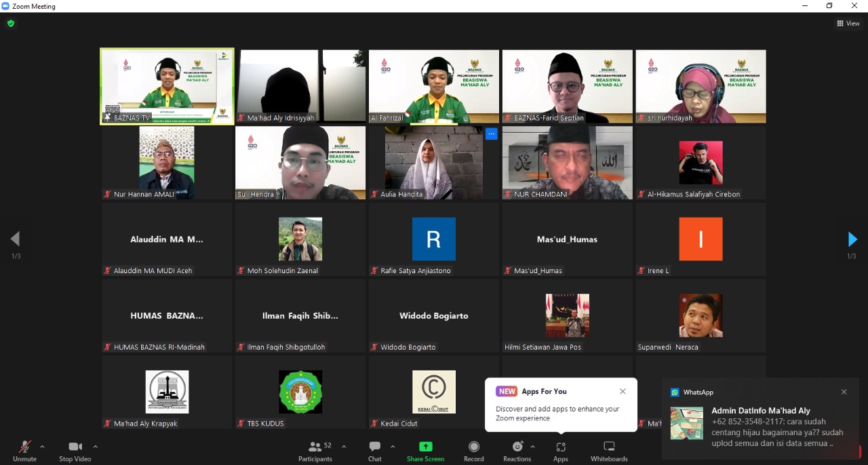Open Whiteboards
This screenshot has width=868, height=465.
(x=609, y=450)
